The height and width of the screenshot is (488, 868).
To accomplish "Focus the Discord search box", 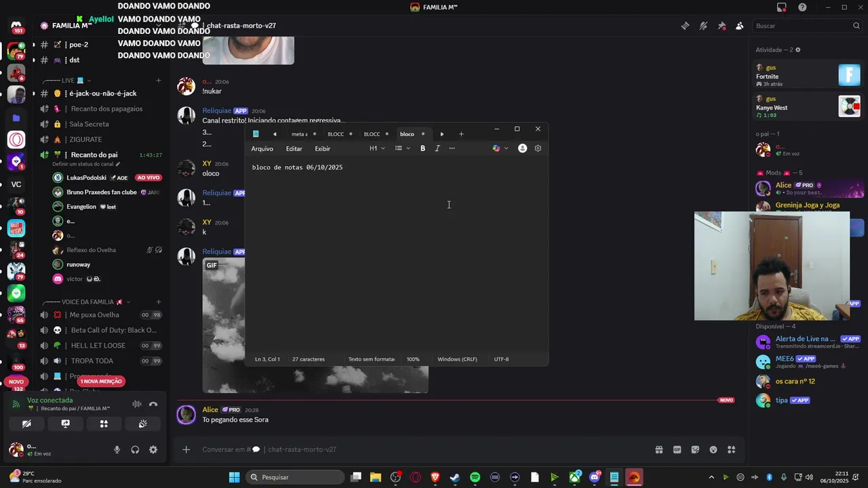I will click(808, 26).
